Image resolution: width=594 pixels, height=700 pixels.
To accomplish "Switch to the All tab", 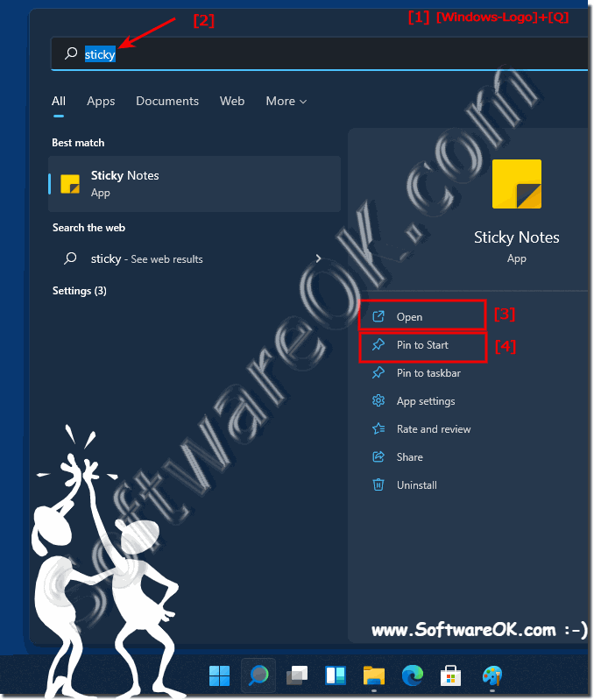I will pos(59,101).
